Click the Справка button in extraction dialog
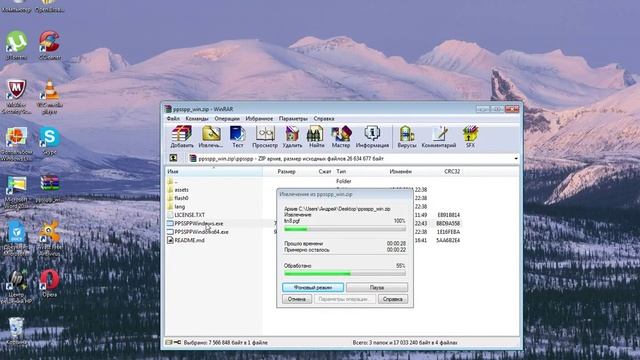The width and height of the screenshot is (640, 360). point(393,299)
